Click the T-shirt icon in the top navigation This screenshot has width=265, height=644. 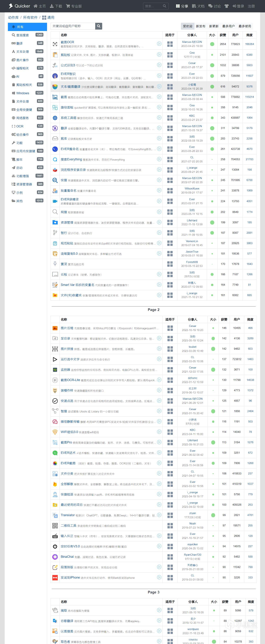point(226,6)
